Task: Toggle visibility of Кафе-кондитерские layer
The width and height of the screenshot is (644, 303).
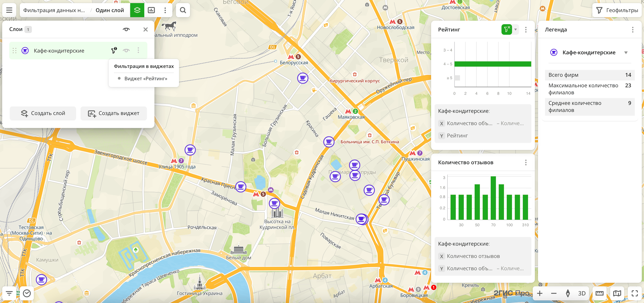Action: (x=126, y=51)
